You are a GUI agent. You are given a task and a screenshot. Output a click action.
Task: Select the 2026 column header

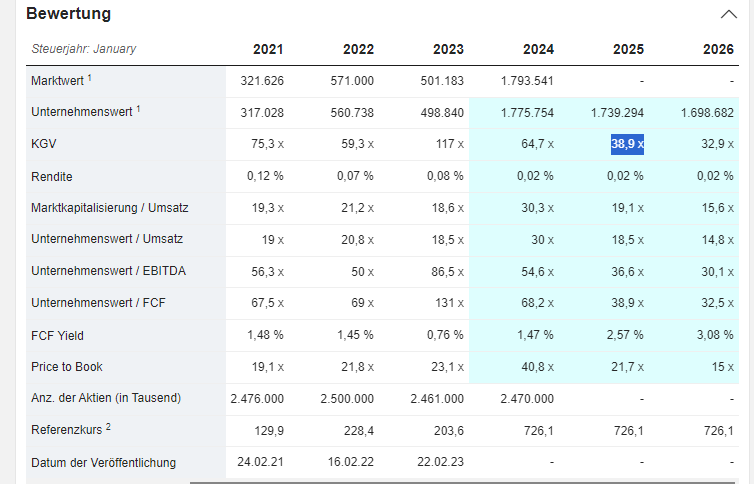coord(718,49)
